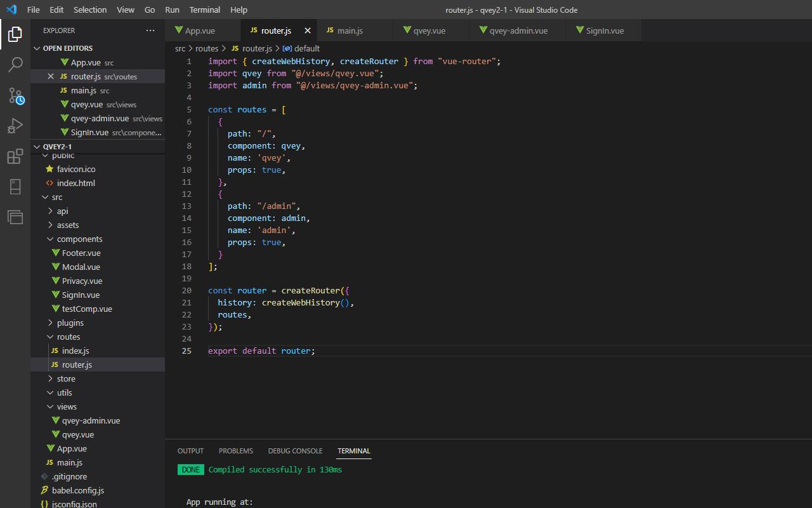Click the VS Code logo icon

coord(11,10)
